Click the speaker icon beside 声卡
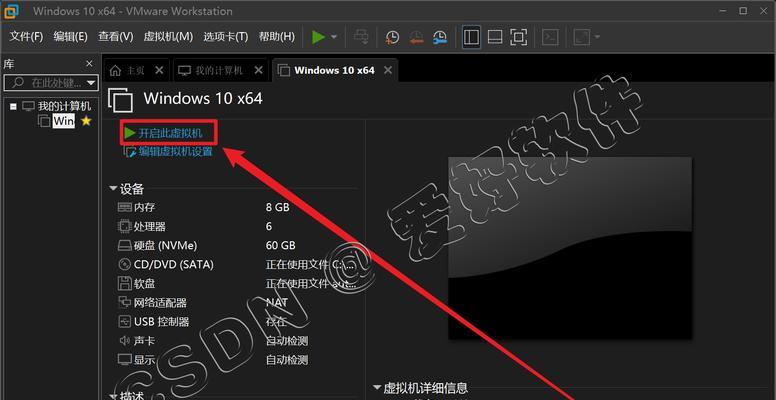 [x=124, y=341]
